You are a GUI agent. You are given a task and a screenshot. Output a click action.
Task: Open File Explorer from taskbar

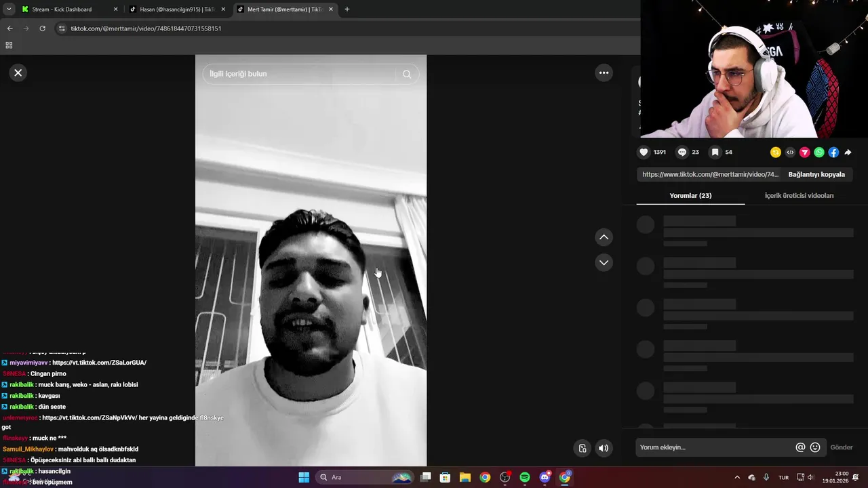465,477
